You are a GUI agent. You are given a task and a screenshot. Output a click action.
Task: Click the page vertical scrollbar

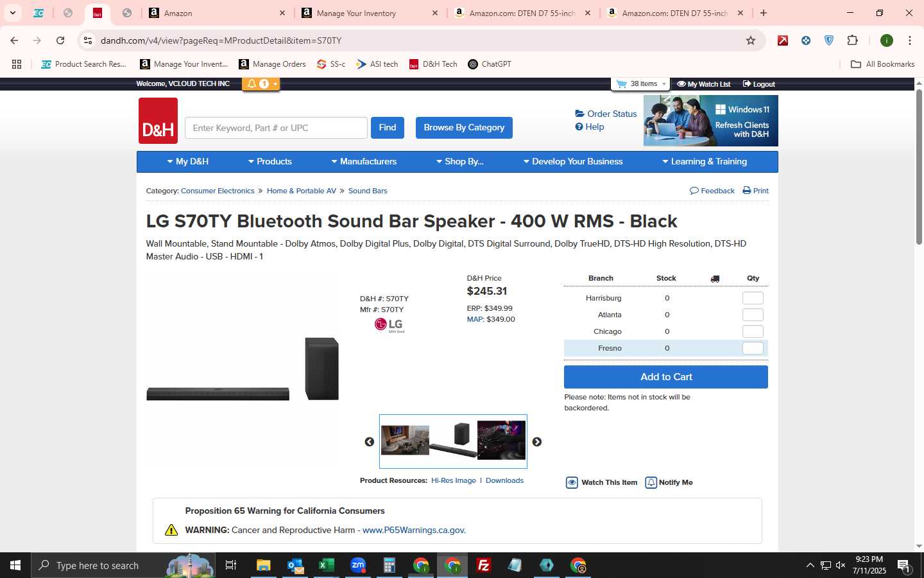click(x=919, y=167)
